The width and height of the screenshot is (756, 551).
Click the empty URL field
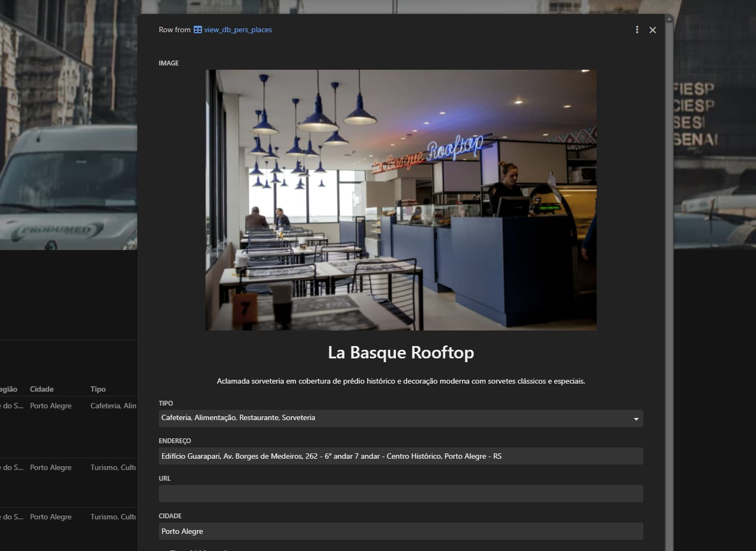point(401,494)
